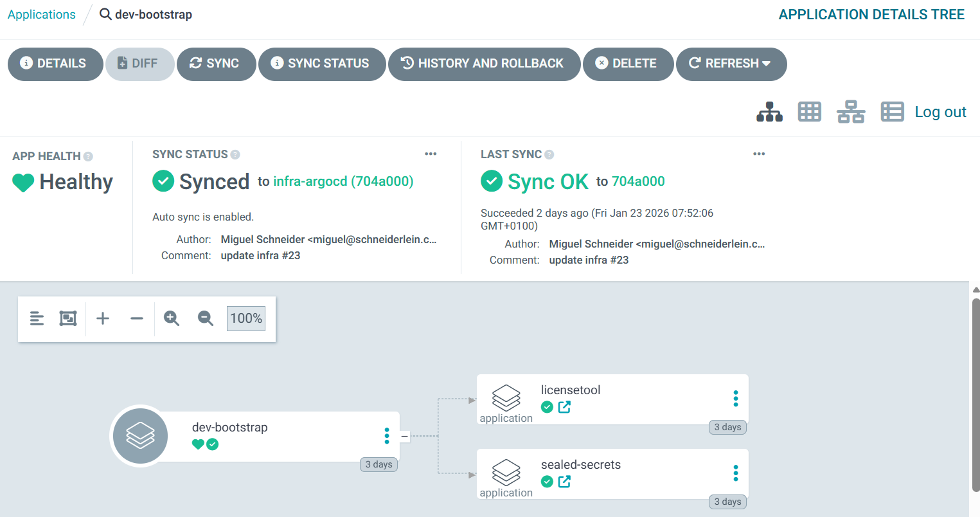Open the dev-bootstrap node kebab menu
Viewport: 980px width, 517px height.
coord(387,436)
